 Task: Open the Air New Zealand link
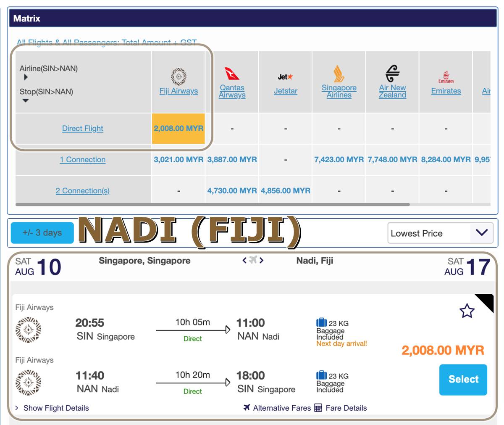point(393,91)
